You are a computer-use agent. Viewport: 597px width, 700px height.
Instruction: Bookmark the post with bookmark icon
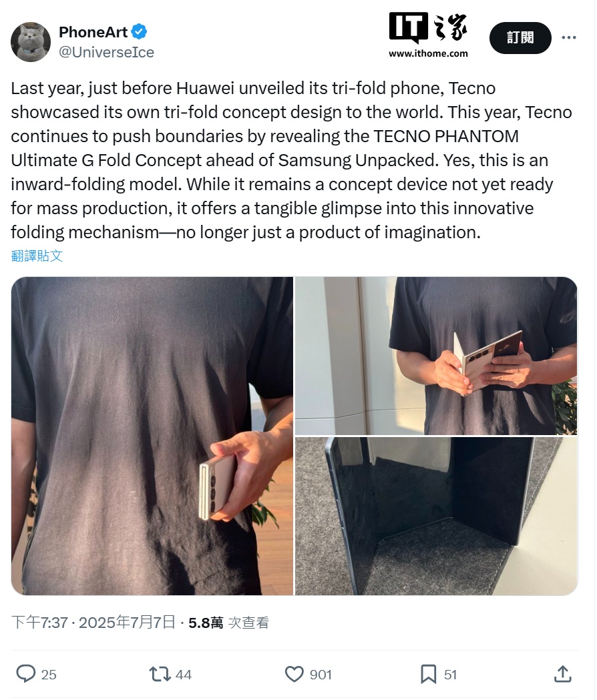428,674
